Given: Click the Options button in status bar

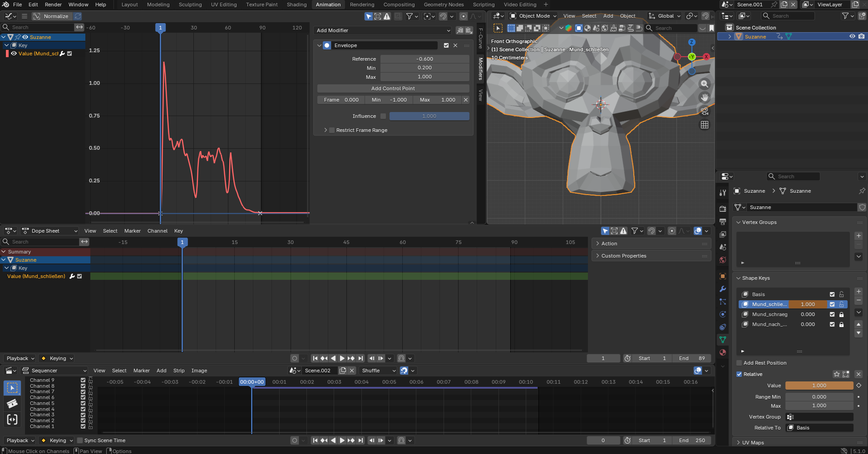Looking at the screenshot, I should coord(120,451).
